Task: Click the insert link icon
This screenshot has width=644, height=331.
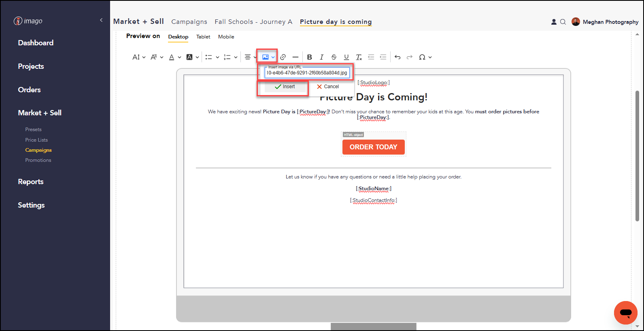Action: 283,57
